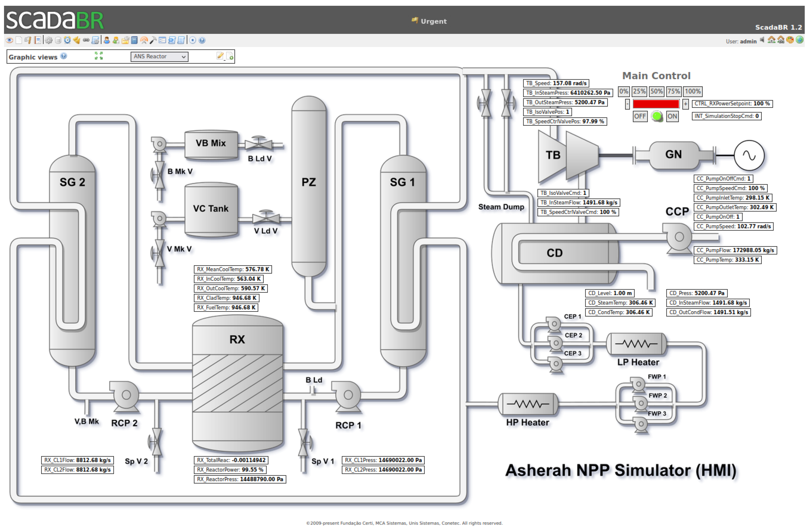The image size is (810, 532).
Task: Set reactor power to 100%
Action: click(693, 92)
